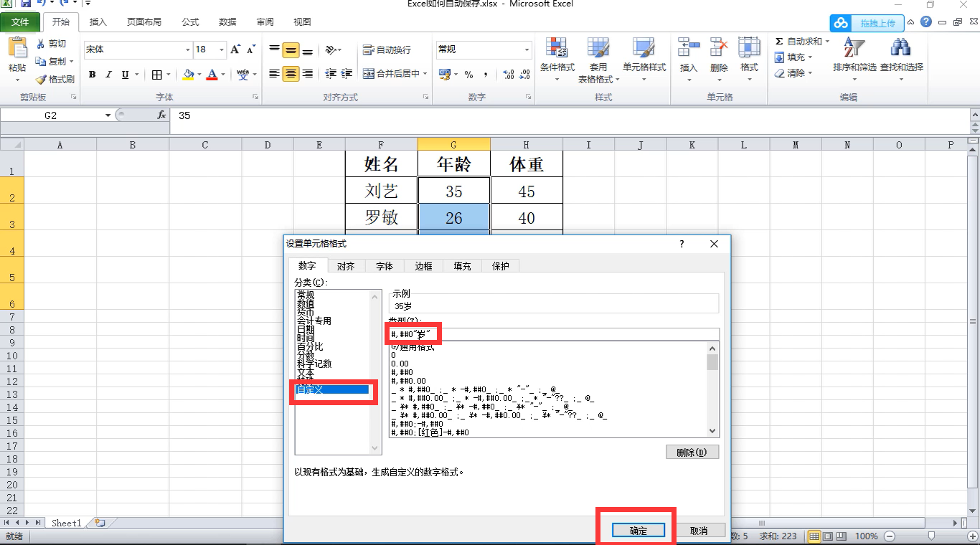The width and height of the screenshot is (980, 545).
Task: Enable Wrap Text formatting
Action: (x=385, y=49)
